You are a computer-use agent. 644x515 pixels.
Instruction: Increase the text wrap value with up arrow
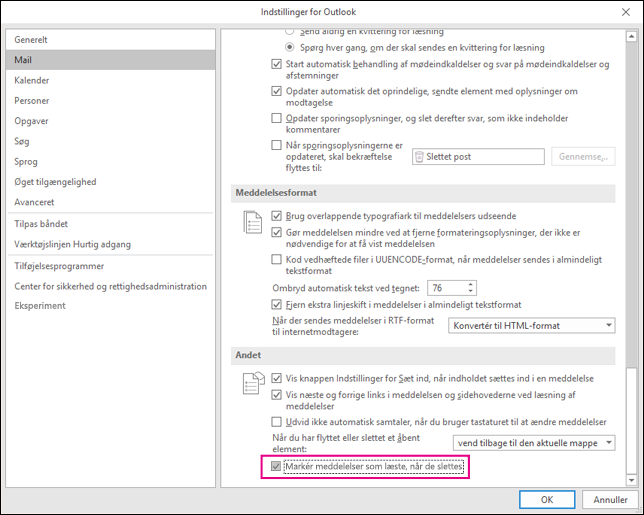coord(471,284)
